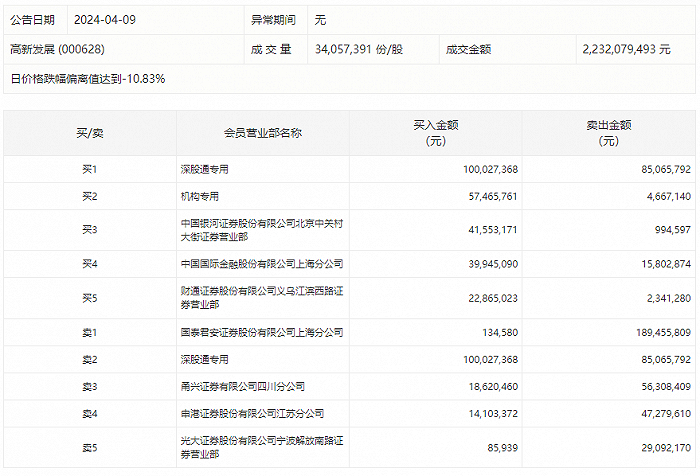Select the 卖出金额 column header

(x=609, y=133)
